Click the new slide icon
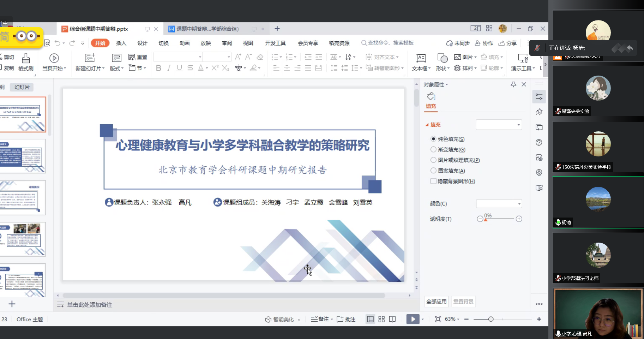Viewport: 644px width, 339px height. [x=90, y=58]
